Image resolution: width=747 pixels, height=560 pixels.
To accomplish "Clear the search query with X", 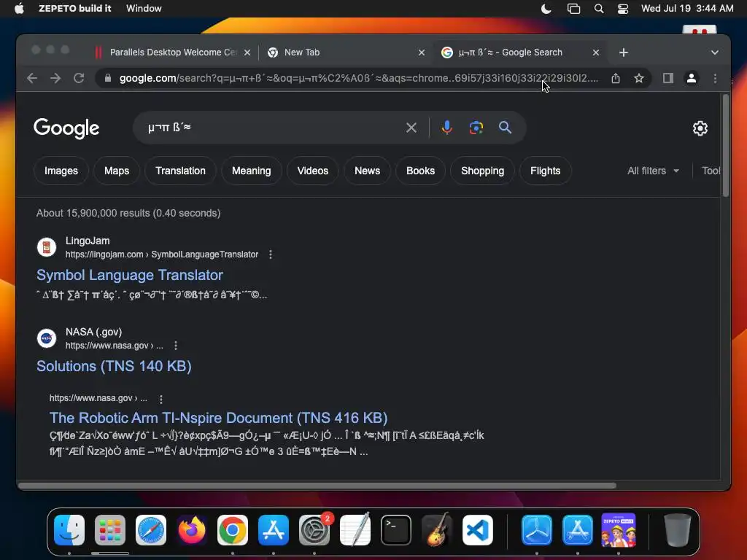I will 411,128.
